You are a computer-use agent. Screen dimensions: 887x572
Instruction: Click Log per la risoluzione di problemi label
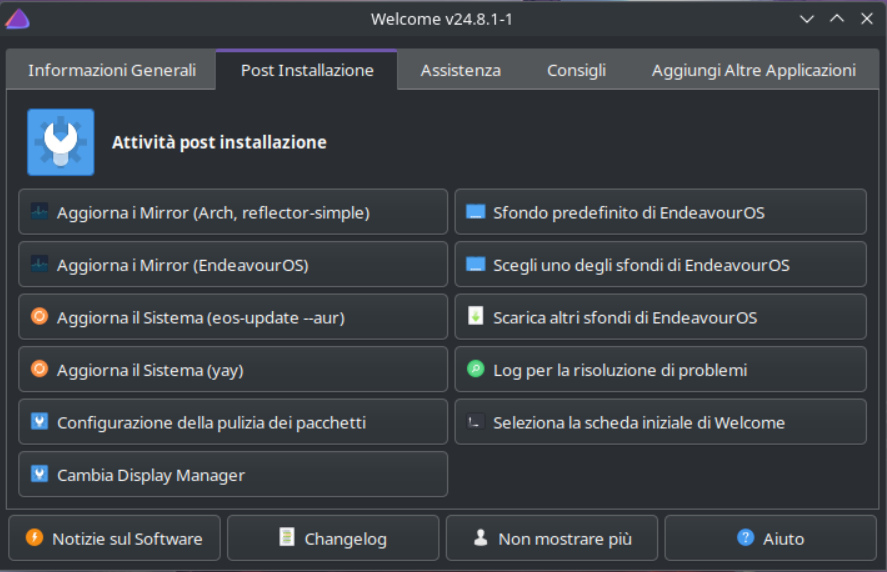(x=620, y=371)
